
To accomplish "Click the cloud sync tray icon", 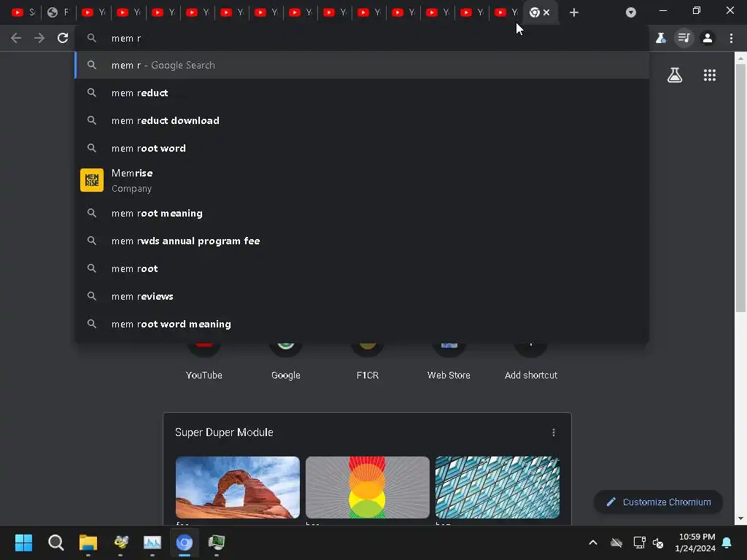I will pyautogui.click(x=616, y=542).
